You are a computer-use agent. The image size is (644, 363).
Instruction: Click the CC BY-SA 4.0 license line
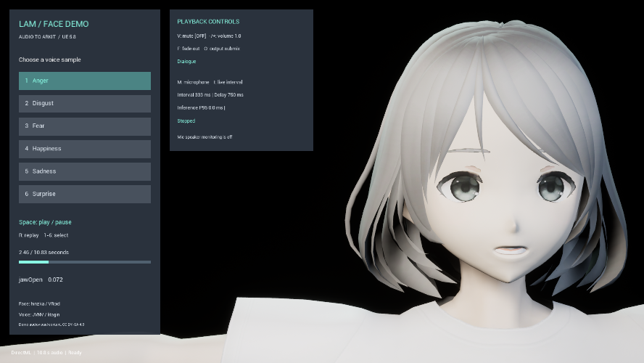51,325
